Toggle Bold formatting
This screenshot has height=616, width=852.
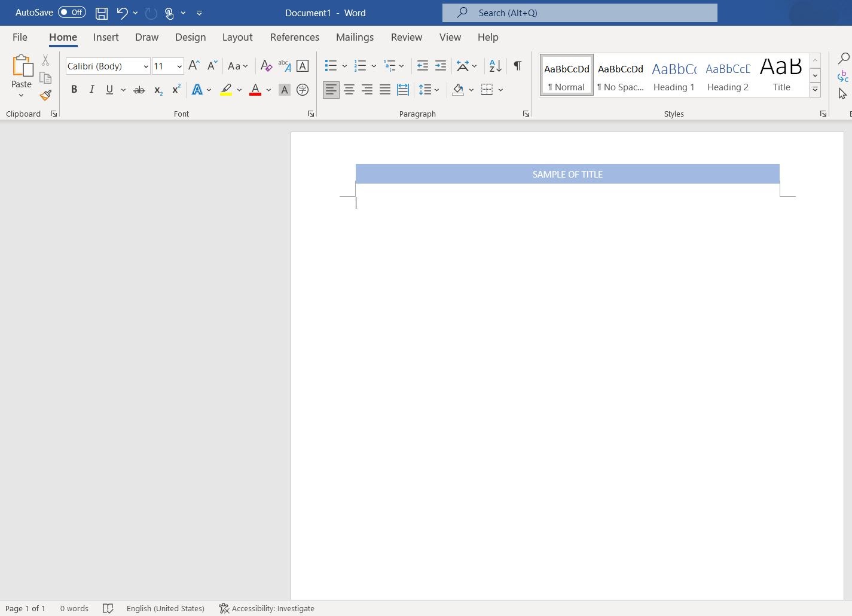point(74,90)
